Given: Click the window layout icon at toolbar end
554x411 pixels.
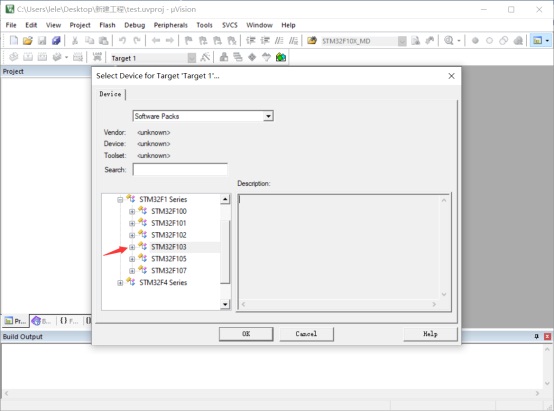Looking at the screenshot, I should [537, 41].
